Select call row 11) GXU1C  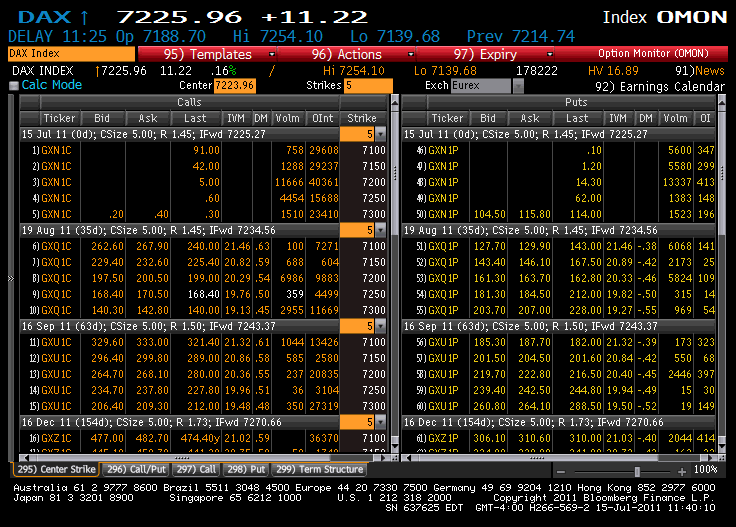click(203, 342)
